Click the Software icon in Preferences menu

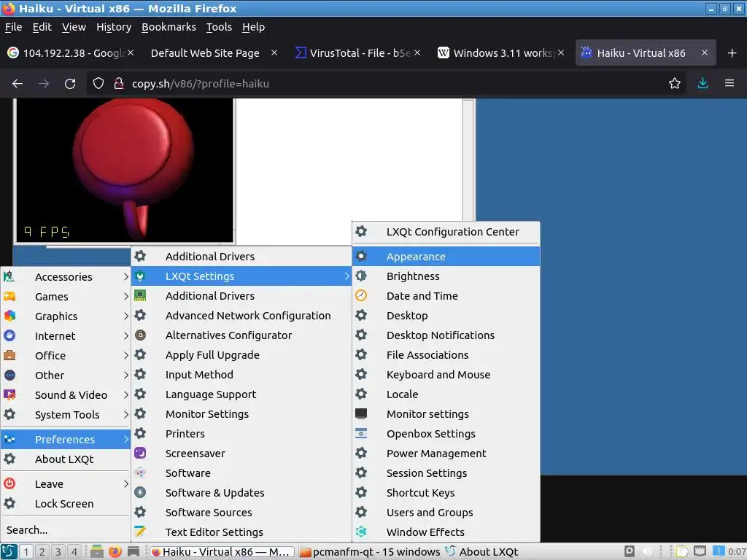140,472
